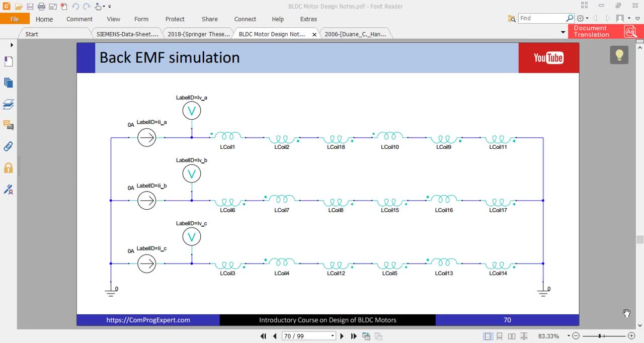Click the previous view icon

click(x=366, y=336)
